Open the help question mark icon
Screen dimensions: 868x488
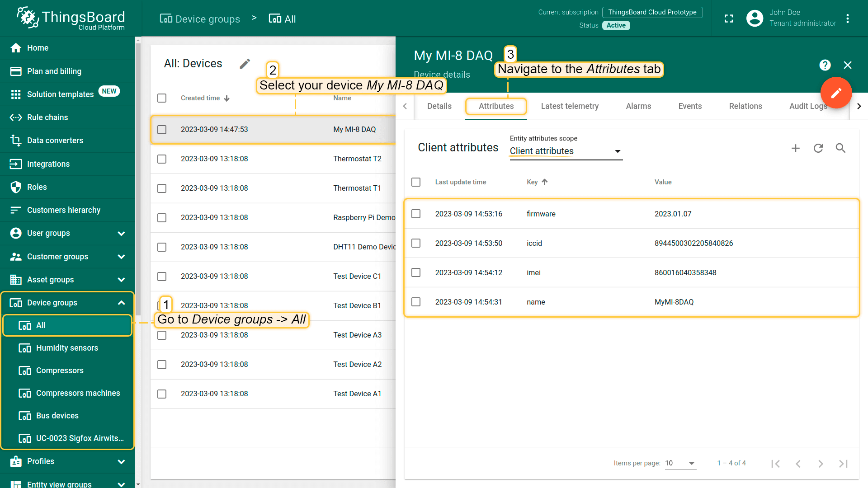click(825, 65)
